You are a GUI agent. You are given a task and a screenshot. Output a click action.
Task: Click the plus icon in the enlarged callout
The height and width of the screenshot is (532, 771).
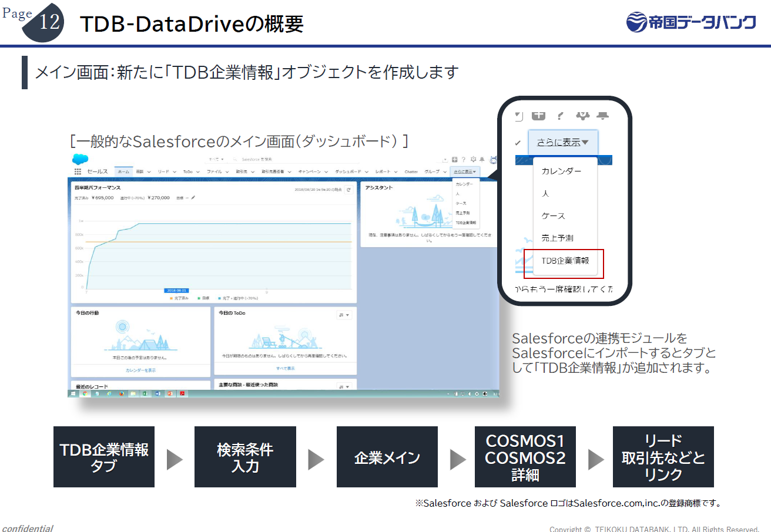538,116
